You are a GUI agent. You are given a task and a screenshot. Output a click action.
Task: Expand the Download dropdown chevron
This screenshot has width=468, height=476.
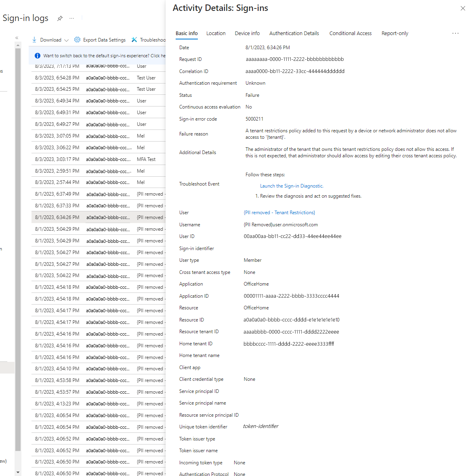click(x=67, y=40)
